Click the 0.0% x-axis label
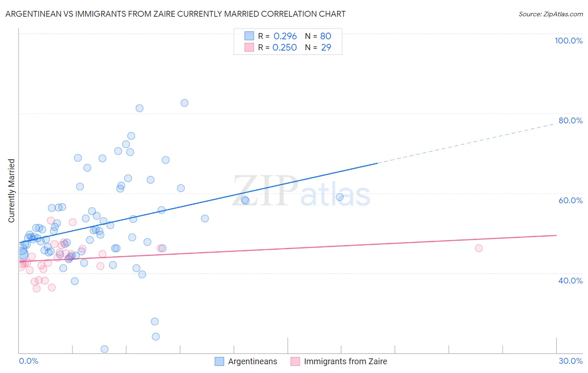Image resolution: width=588 pixels, height=373 pixels. 28,361
